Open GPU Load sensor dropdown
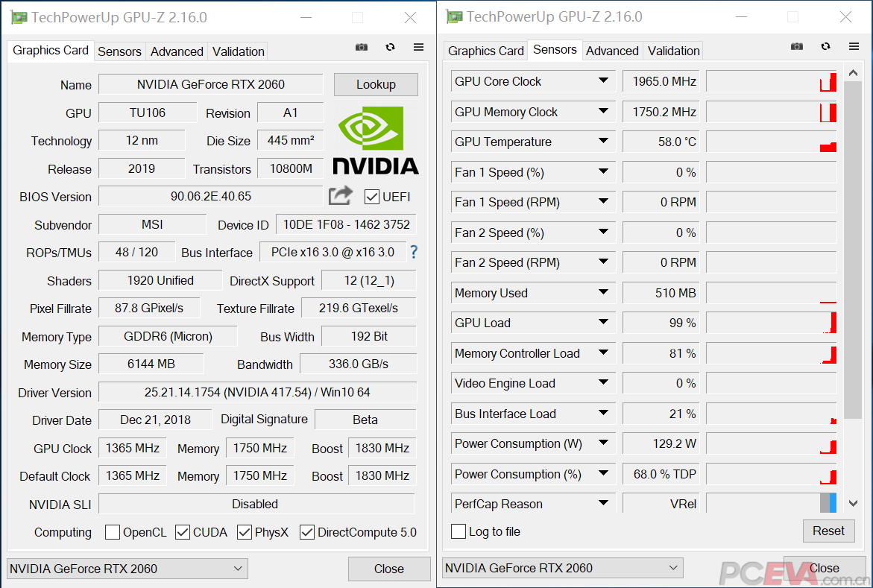This screenshot has width=873, height=588. pos(603,323)
